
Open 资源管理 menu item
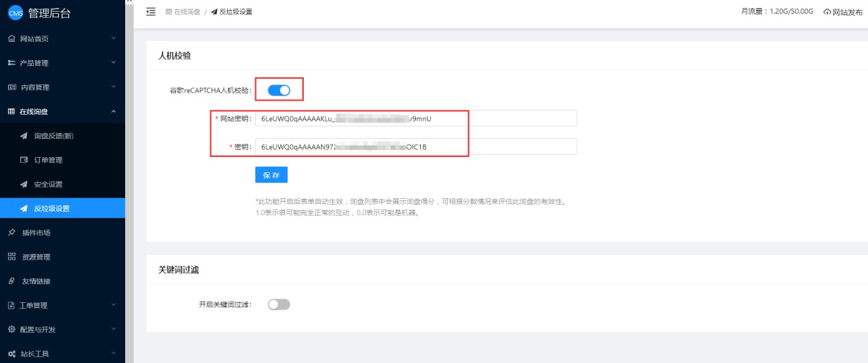[62, 257]
